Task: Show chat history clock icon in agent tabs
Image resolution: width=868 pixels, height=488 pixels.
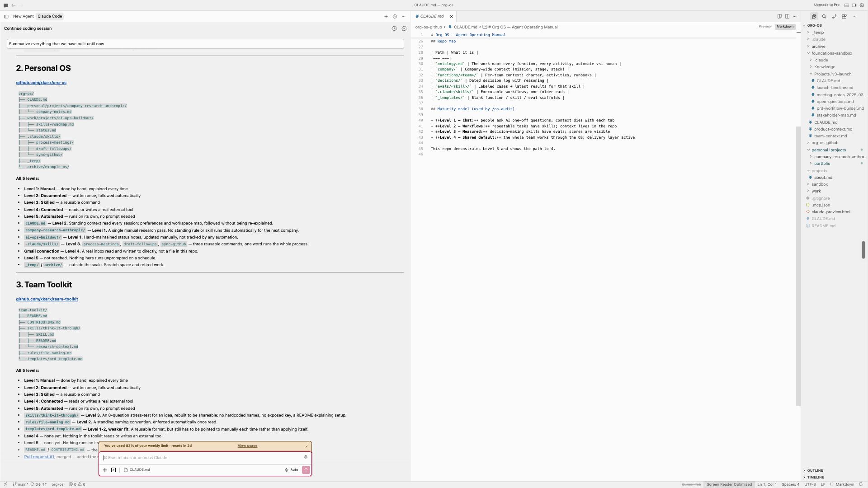Action: 395,16
